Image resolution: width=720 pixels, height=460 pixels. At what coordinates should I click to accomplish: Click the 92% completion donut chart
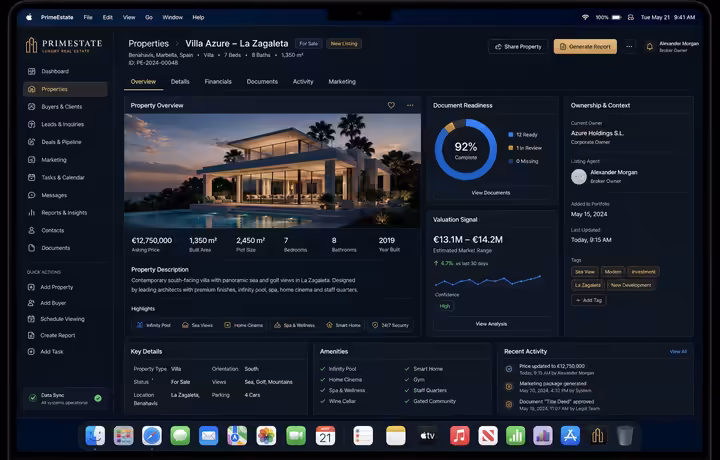(x=466, y=150)
